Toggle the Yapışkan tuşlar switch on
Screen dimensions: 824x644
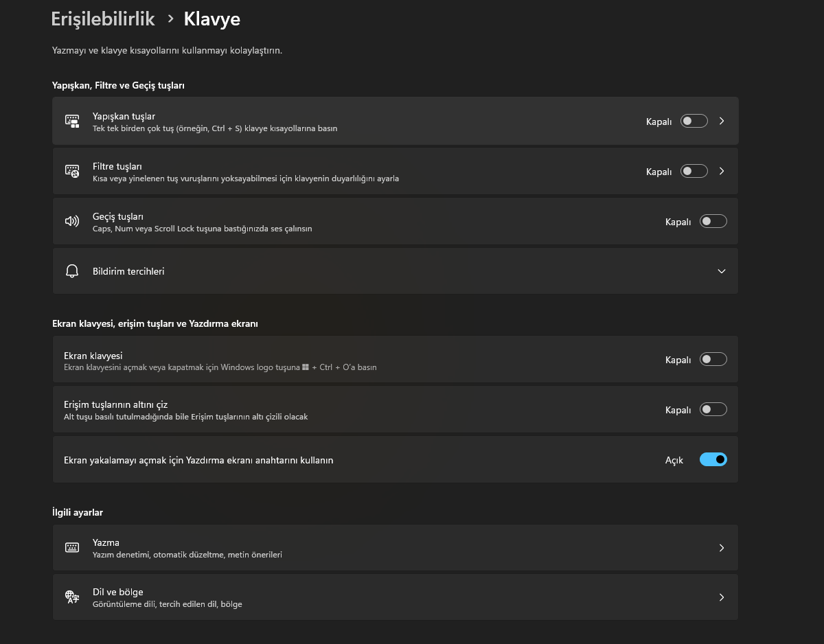694,122
